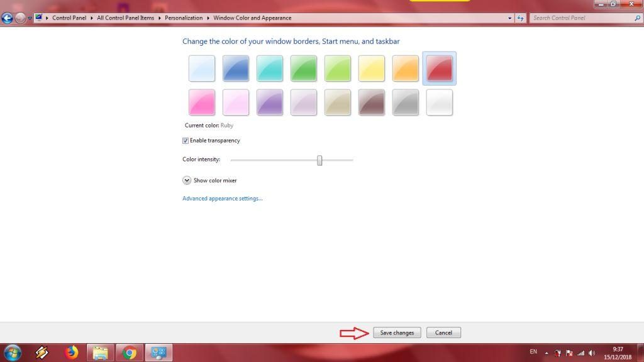The height and width of the screenshot is (362, 644).
Task: Go back with the Back arrow button
Action: [x=7, y=18]
